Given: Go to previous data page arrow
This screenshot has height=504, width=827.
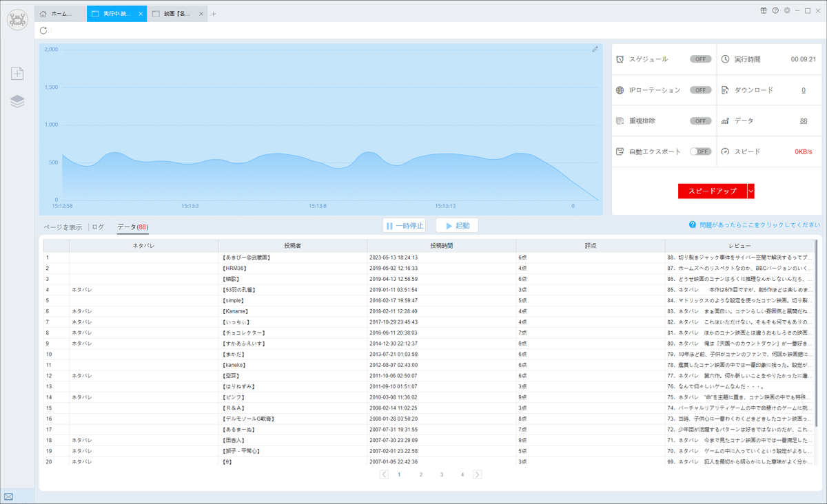Looking at the screenshot, I should (384, 474).
